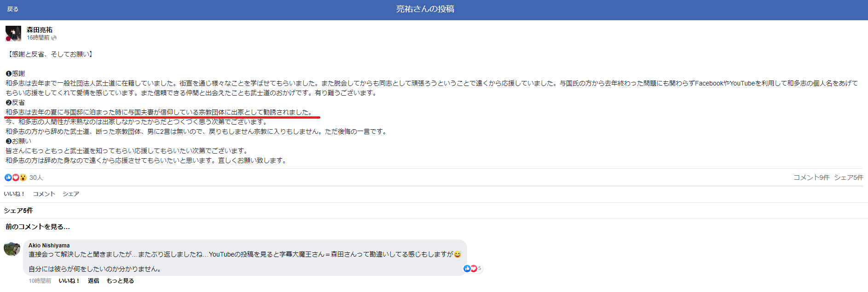Click the コメント action under the post

[x=44, y=194]
